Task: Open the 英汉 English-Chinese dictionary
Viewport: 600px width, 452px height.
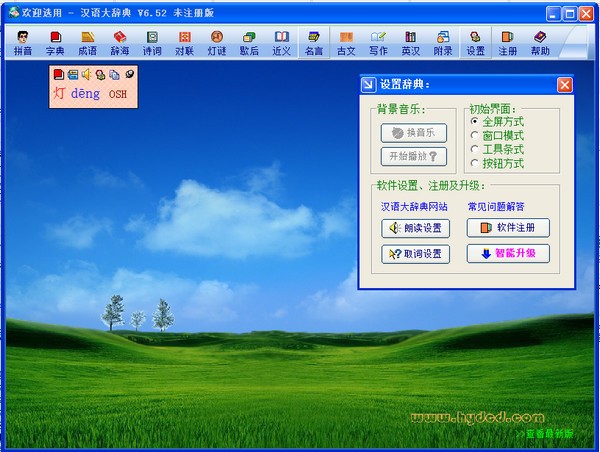Action: (x=411, y=43)
